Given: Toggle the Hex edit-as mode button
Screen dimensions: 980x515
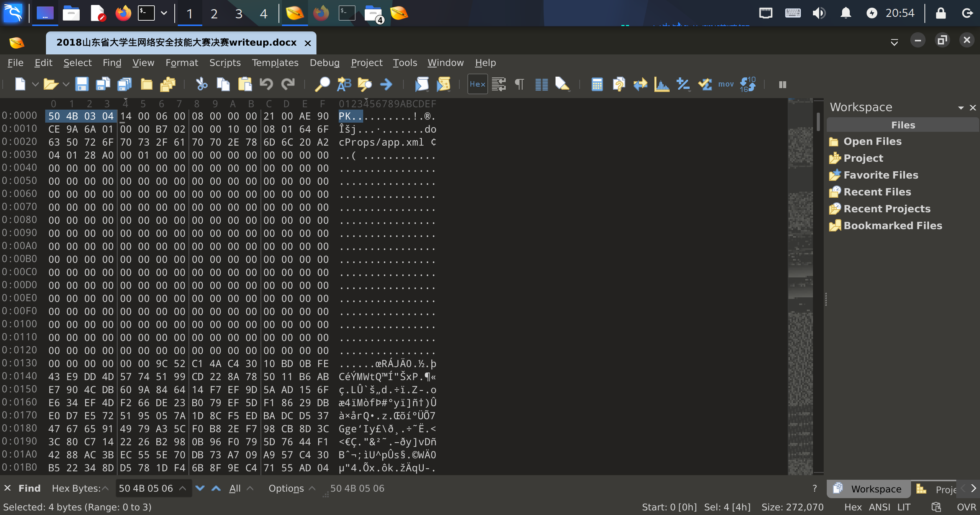Looking at the screenshot, I should (477, 84).
